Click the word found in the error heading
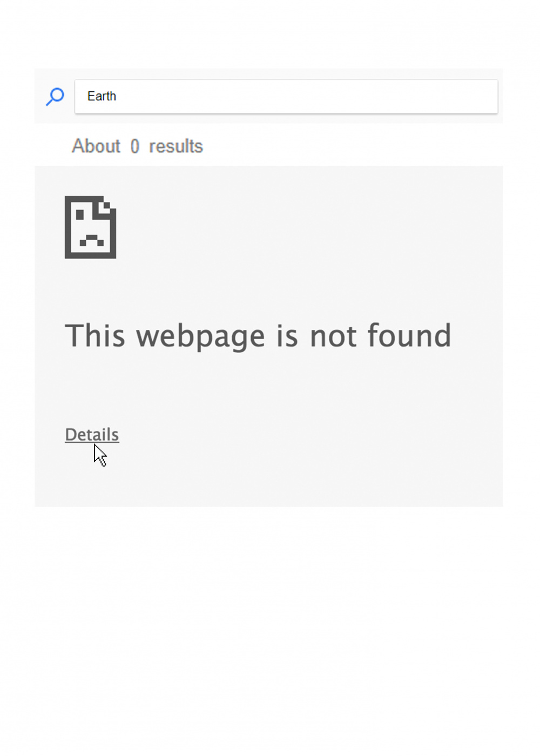This screenshot has height=756, width=540. [x=409, y=335]
